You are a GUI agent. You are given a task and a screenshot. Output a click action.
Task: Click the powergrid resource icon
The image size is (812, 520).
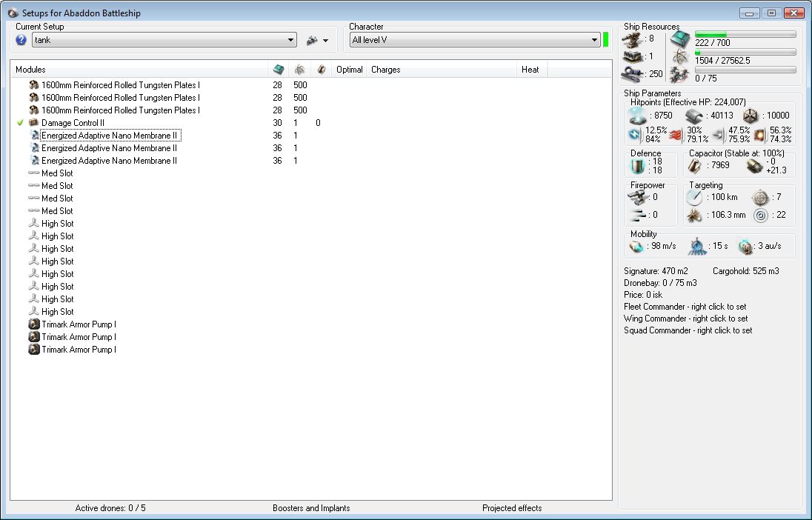tap(680, 56)
